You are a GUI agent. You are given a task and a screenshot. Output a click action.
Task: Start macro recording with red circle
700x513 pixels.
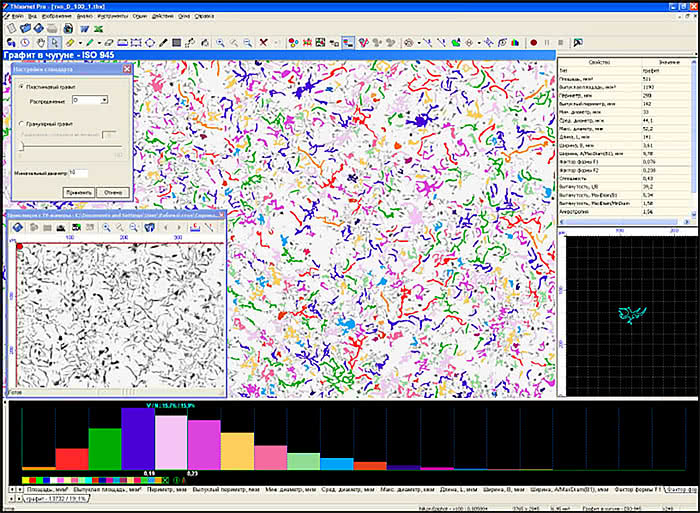tap(533, 43)
